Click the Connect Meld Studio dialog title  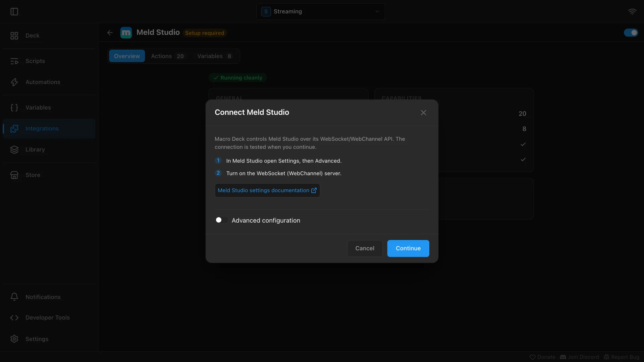click(x=252, y=113)
